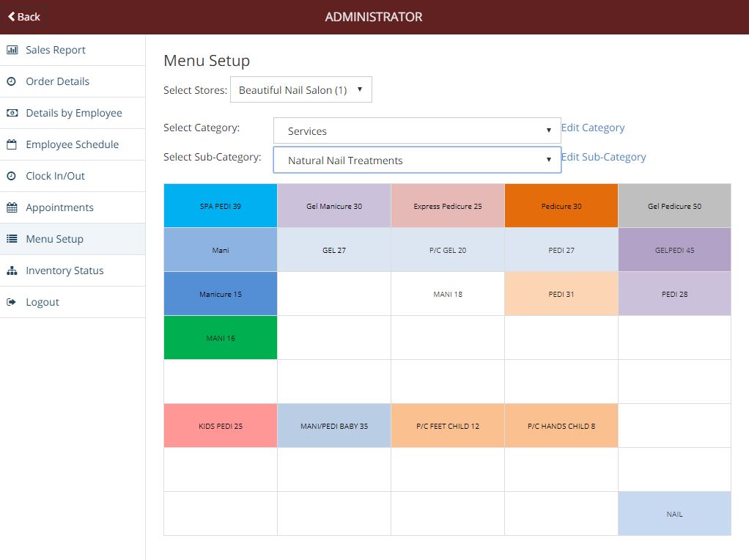Click the Inventory Status hierarchy icon
749x560 pixels.
tap(12, 270)
